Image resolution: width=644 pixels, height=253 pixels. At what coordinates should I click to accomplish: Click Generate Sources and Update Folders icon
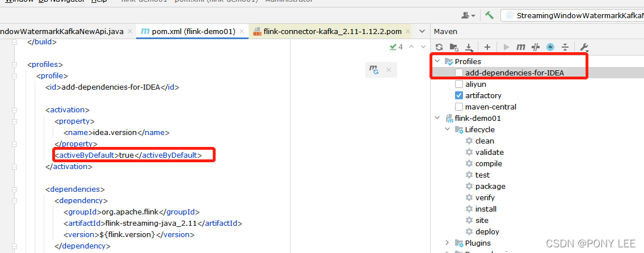(x=454, y=47)
